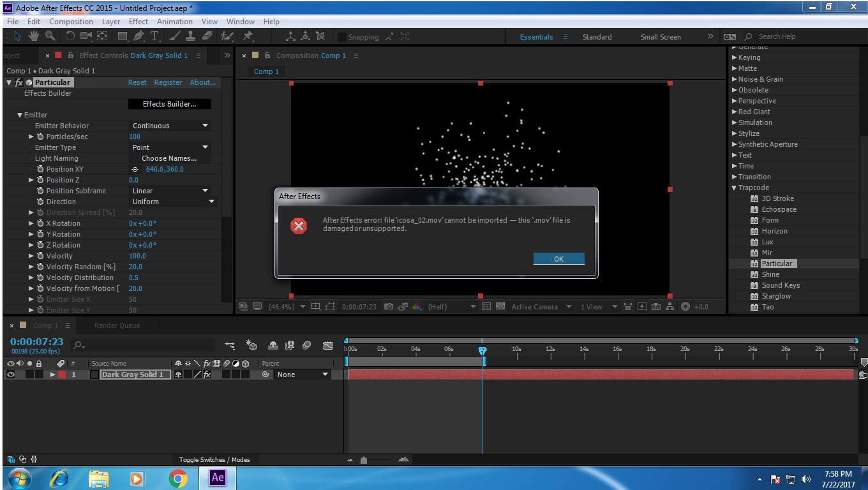
Task: Switch to the Render Queue tab
Action: pyautogui.click(x=117, y=325)
